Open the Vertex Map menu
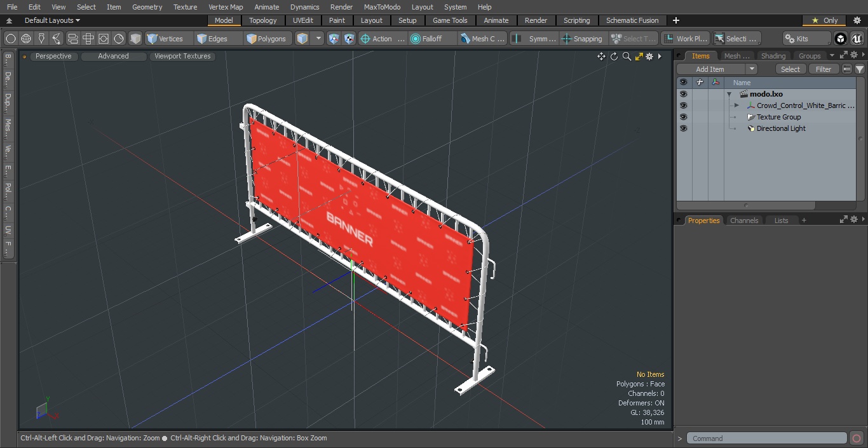Viewport: 868px width, 448px height. click(226, 7)
